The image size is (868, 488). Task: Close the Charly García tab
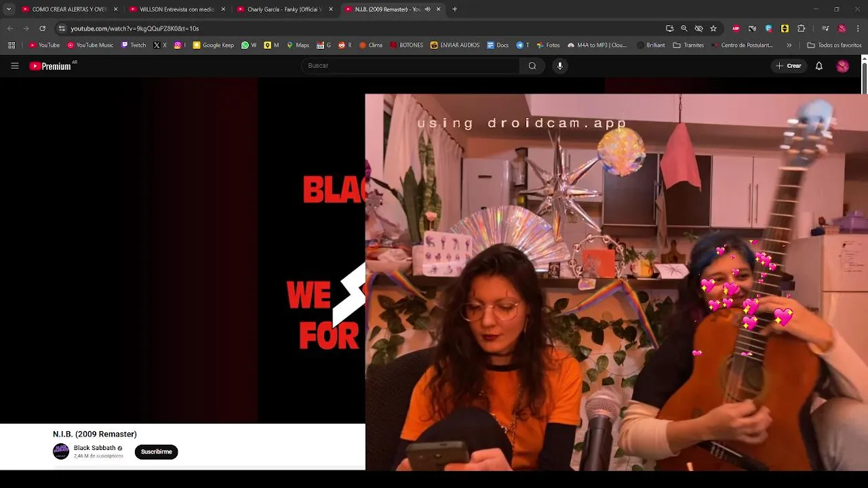point(331,9)
